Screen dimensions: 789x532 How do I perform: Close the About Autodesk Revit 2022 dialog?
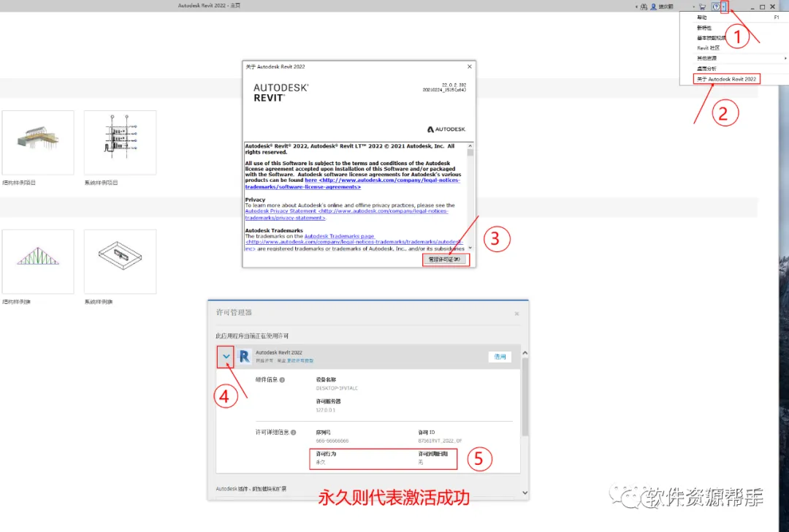470,66
